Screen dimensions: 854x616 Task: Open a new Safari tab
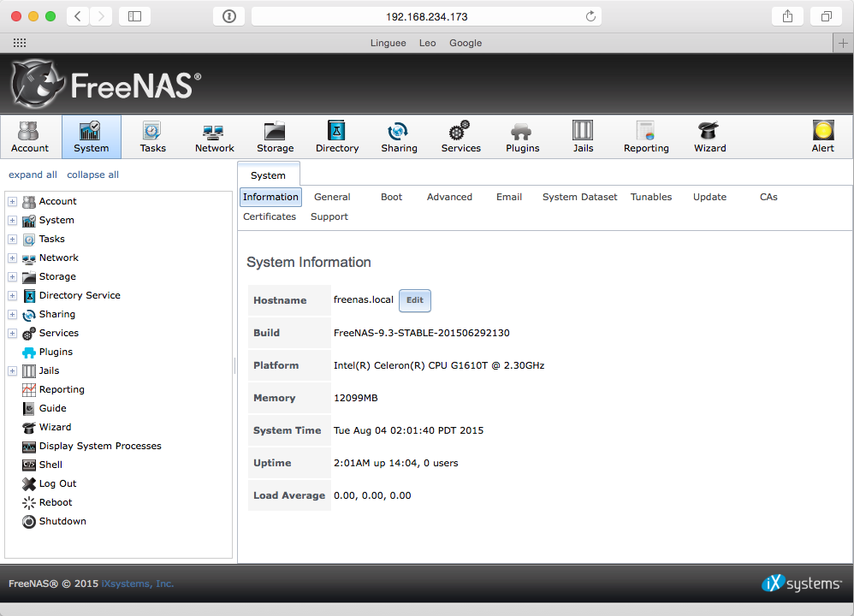tap(843, 43)
